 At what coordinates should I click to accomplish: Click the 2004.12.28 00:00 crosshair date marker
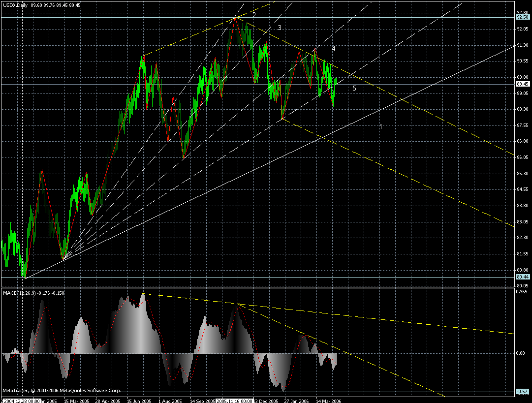coord(23,401)
